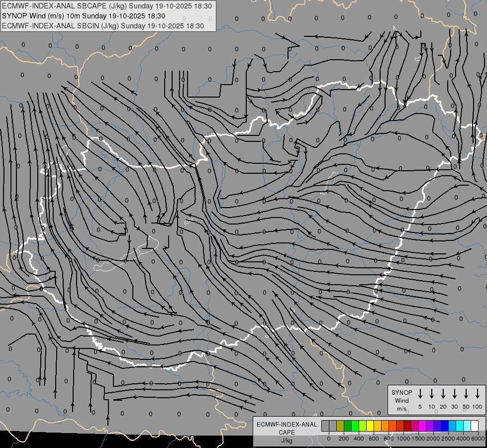The width and height of the screenshot is (487, 448).
Task: Click the 1500 tick label on the CAPE scale
Action: click(418, 439)
